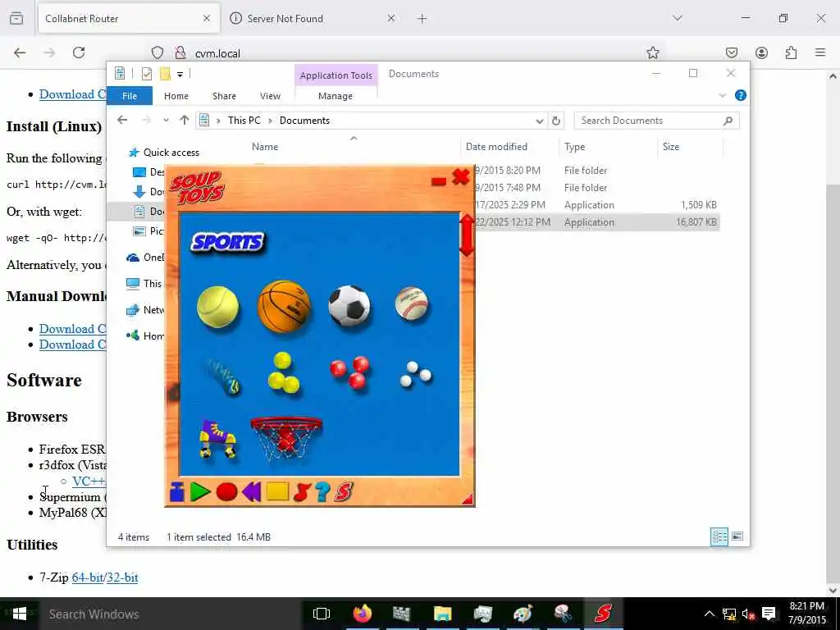Open the Windows Start menu
840x630 pixels.
(20, 614)
